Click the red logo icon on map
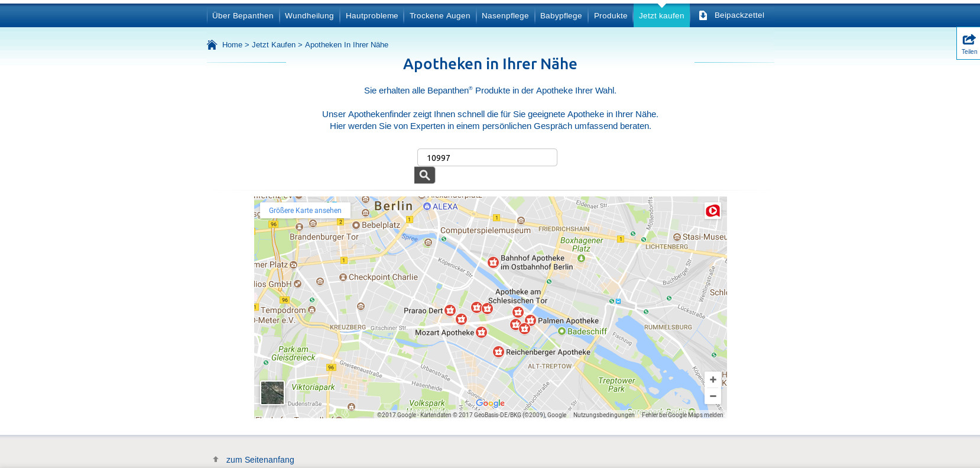980x468 pixels. [712, 211]
